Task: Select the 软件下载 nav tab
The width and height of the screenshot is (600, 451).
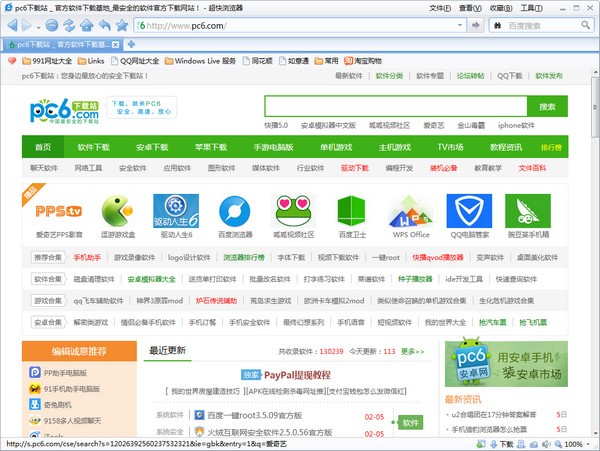Action: [93, 147]
